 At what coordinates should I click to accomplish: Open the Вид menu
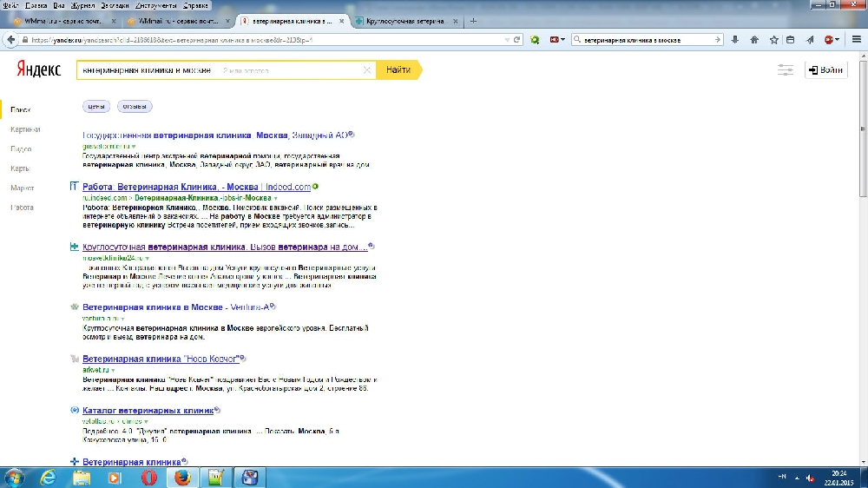tap(59, 5)
